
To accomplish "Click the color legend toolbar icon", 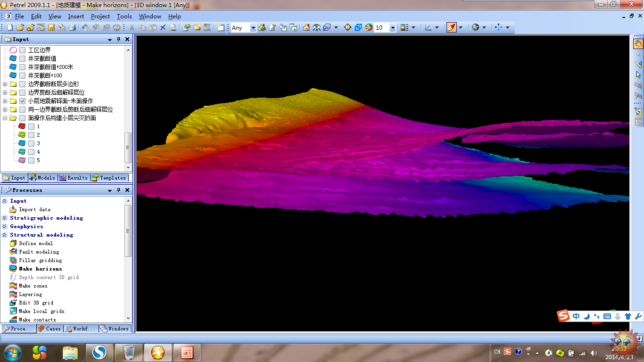I will tap(404, 28).
